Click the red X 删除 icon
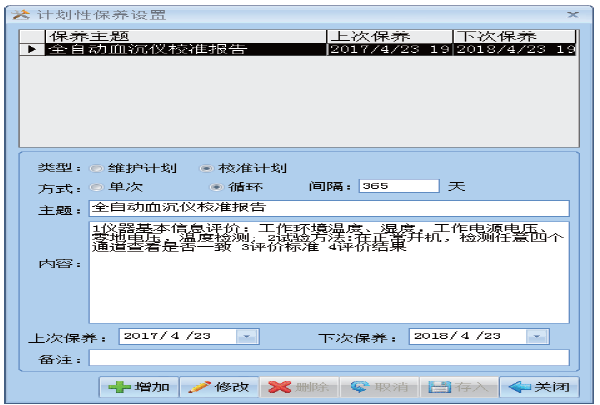Screen dimensions: 600x405 click(x=280, y=387)
